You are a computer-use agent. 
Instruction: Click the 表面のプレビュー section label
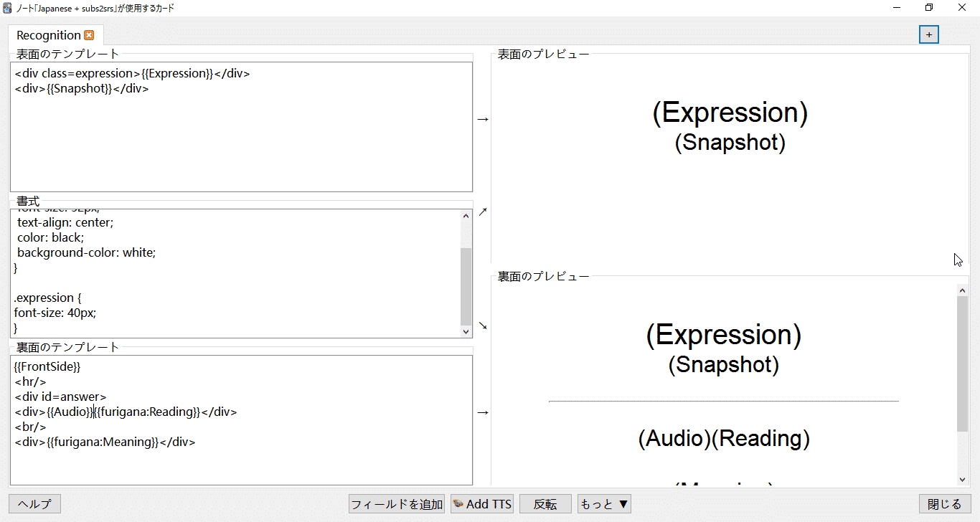[x=544, y=54]
